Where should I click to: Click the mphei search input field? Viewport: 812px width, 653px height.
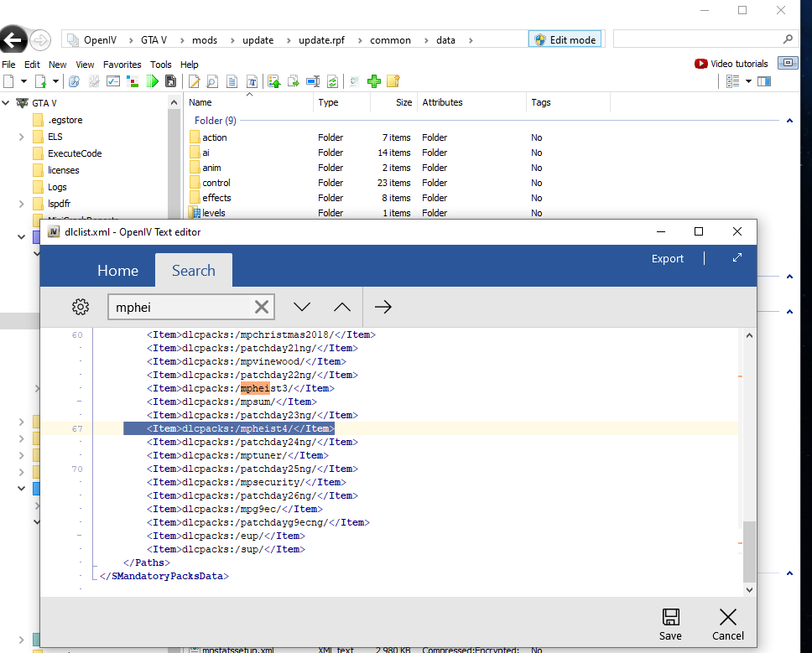[x=180, y=307]
